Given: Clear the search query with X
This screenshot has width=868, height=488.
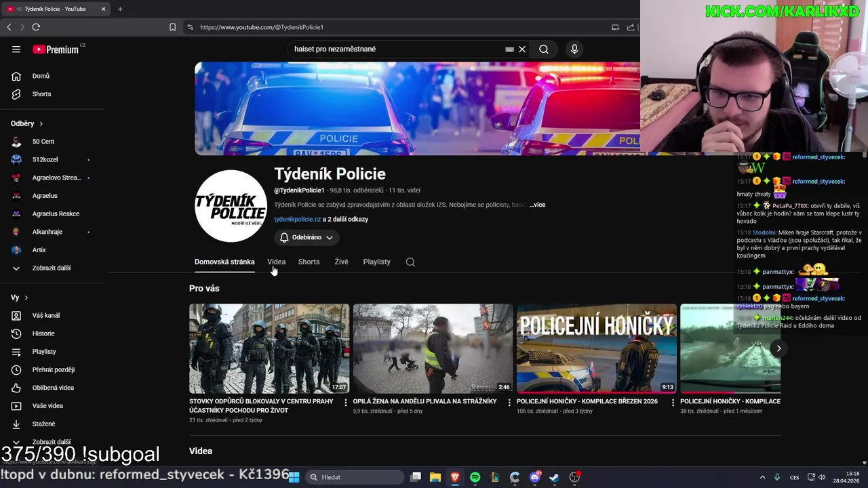Looking at the screenshot, I should click(x=522, y=49).
